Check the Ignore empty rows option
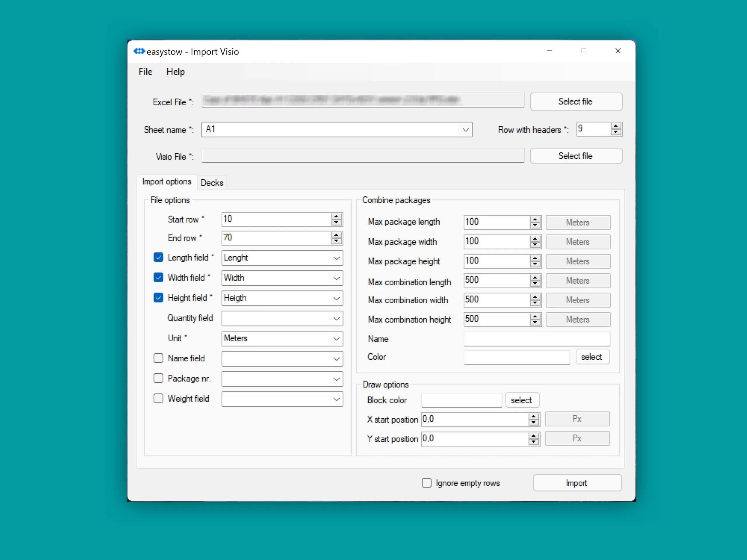Screen dimensions: 747x560 click(427, 483)
